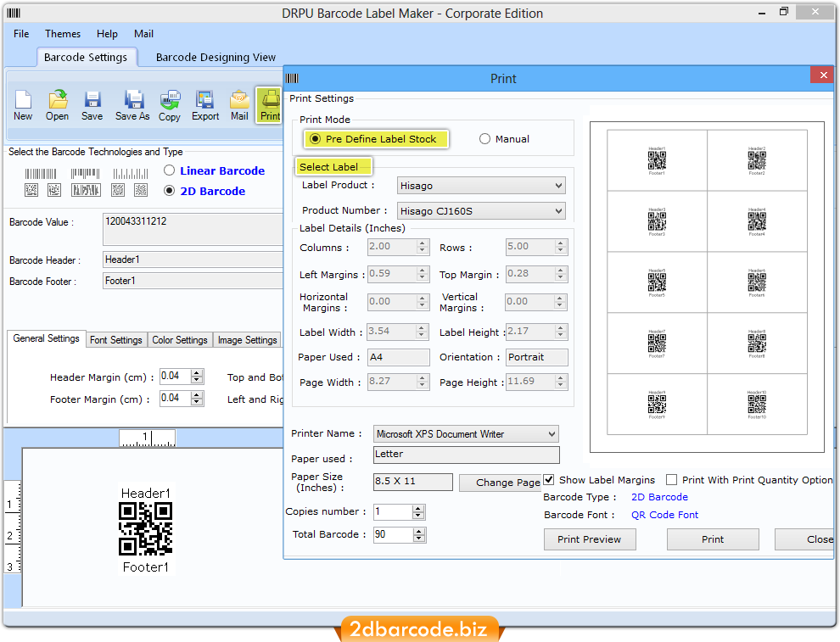Click the barcode app icon in main title bar
The image size is (840, 642).
pos(14,13)
